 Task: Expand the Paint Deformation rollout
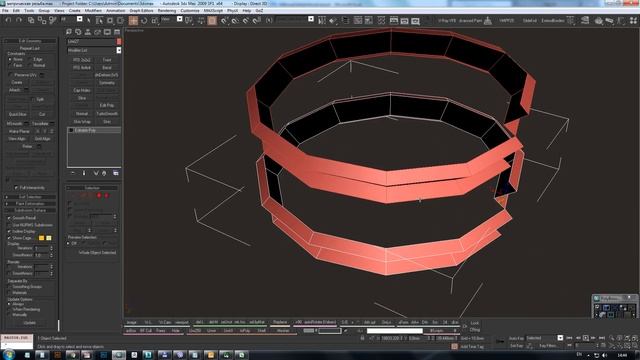[30, 203]
